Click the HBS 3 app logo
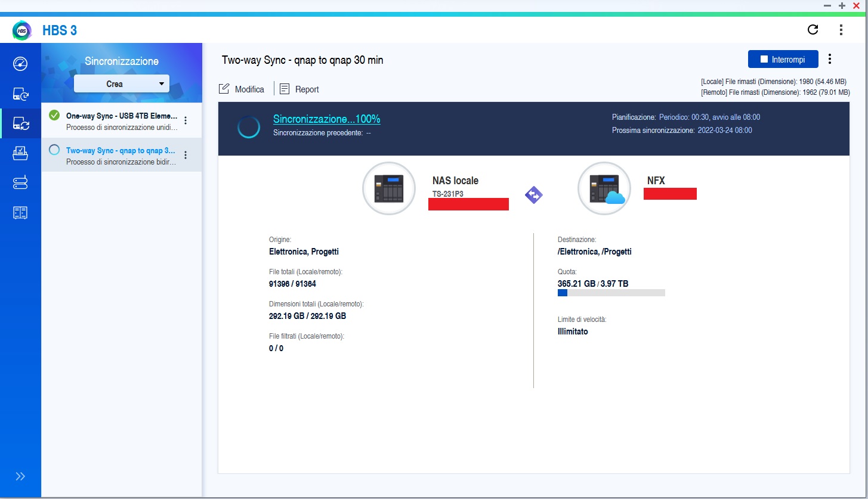Viewport: 868px width, 499px height. pyautogui.click(x=22, y=30)
